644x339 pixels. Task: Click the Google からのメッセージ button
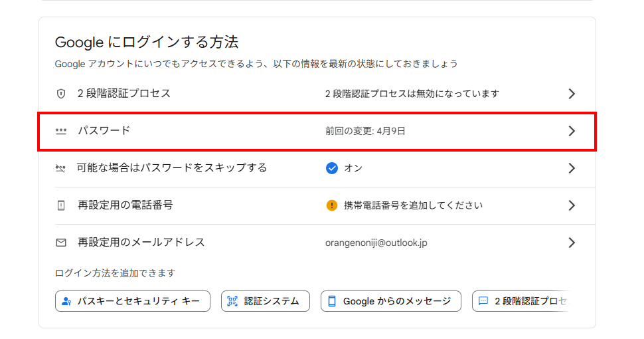pyautogui.click(x=391, y=301)
